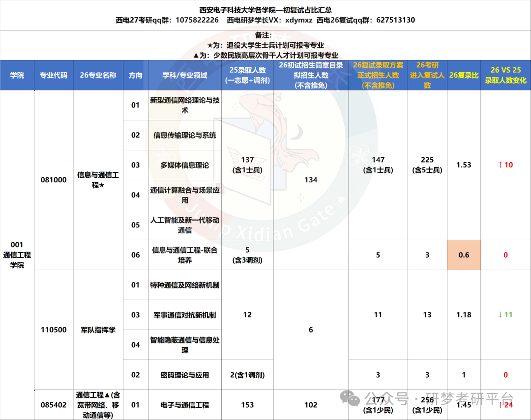
Task: Click the 134 planned enrollment cell
Action: pyautogui.click(x=311, y=180)
